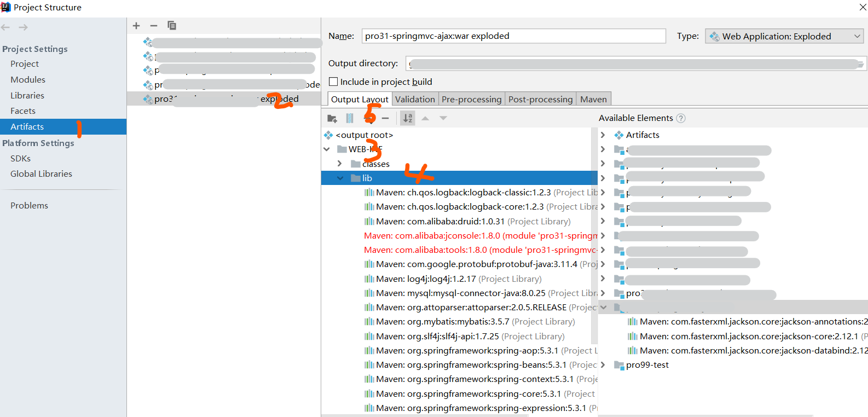This screenshot has height=417, width=868.
Task: Copy the selected artifact configuration
Action: point(171,26)
